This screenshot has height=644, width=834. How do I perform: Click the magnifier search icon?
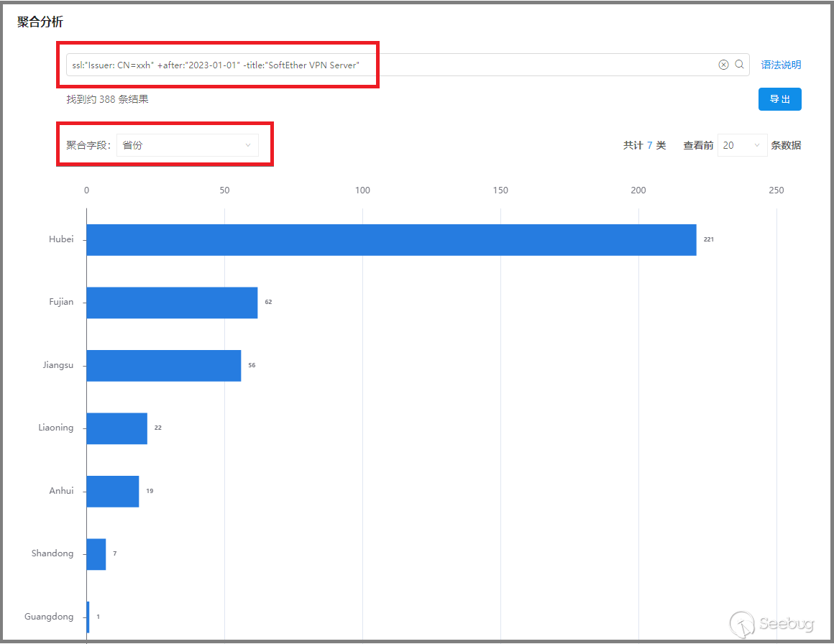click(x=739, y=65)
